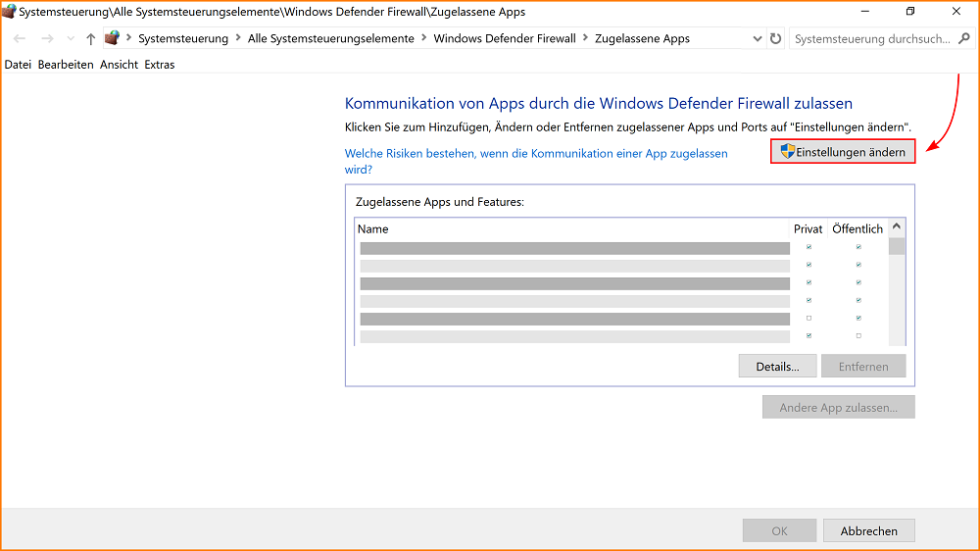
Task: Click Systemsteuerung in the breadcrumb path
Action: (183, 39)
